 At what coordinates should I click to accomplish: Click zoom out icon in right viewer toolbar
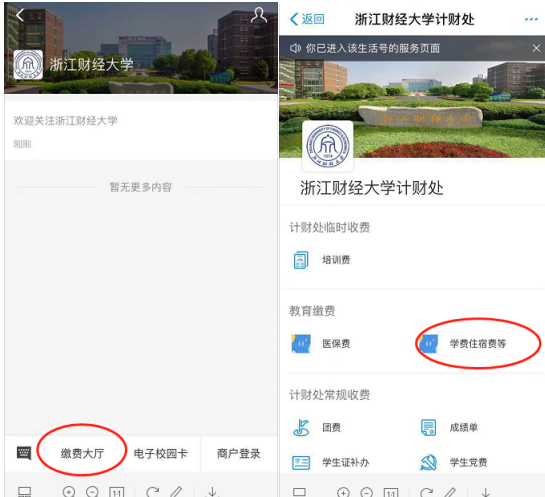point(367,492)
